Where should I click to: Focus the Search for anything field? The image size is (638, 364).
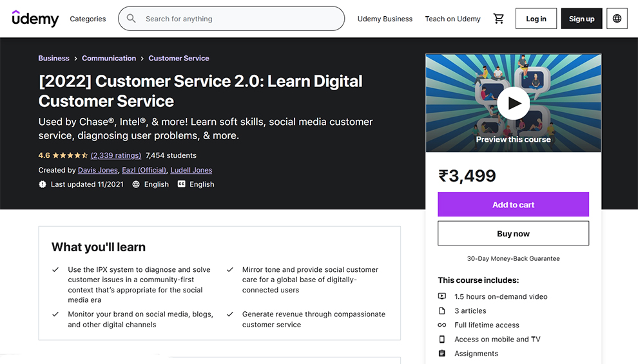coord(231,18)
